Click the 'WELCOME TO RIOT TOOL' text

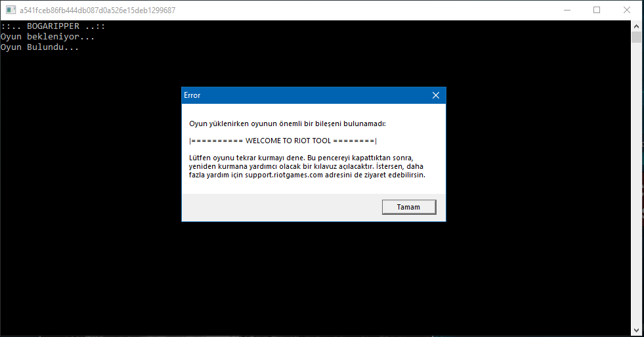288,141
